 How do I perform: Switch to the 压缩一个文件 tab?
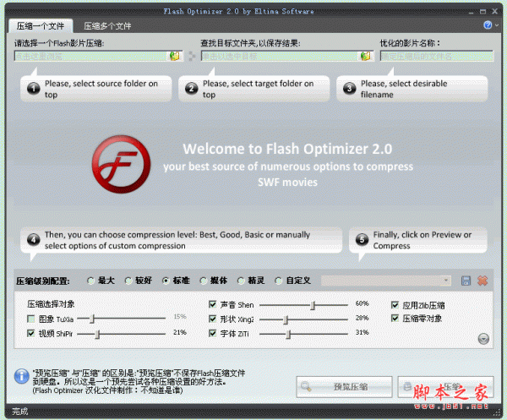[41, 26]
